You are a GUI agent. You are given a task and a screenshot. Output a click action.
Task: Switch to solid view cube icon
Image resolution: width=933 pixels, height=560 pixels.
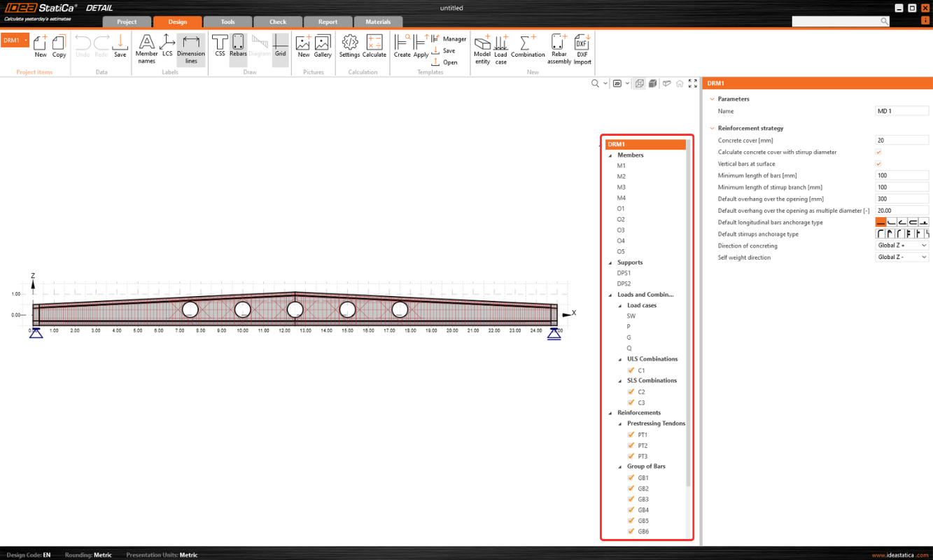[652, 83]
